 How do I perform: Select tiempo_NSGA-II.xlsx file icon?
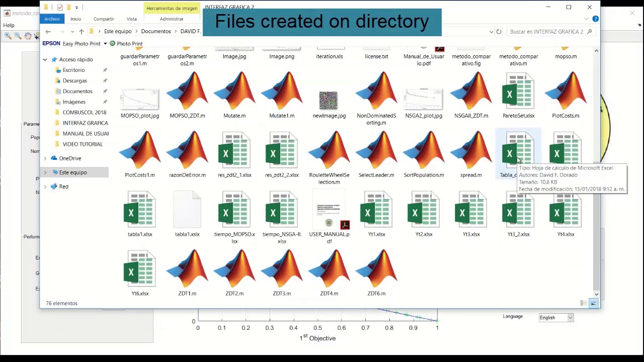tap(282, 209)
